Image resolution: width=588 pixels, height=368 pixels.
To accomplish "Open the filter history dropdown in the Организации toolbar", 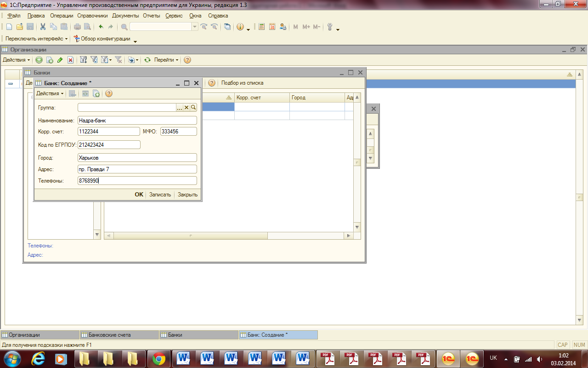I will [x=106, y=60].
